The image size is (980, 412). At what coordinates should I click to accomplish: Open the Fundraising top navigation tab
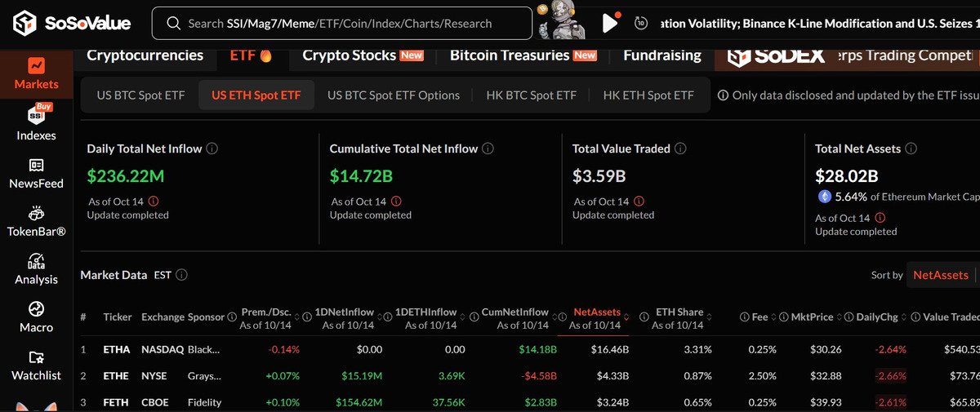coord(661,55)
